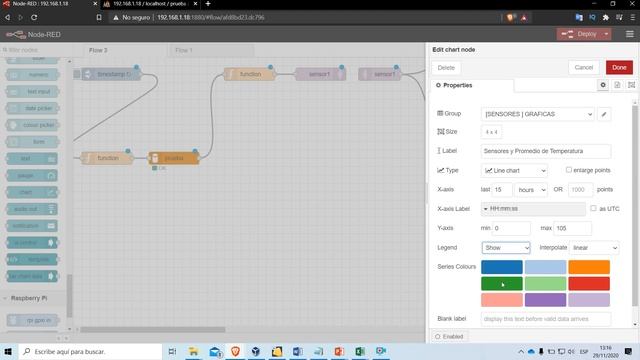This screenshot has height=360, width=640.
Task: Select the chart node in the palette
Action: click(32, 192)
